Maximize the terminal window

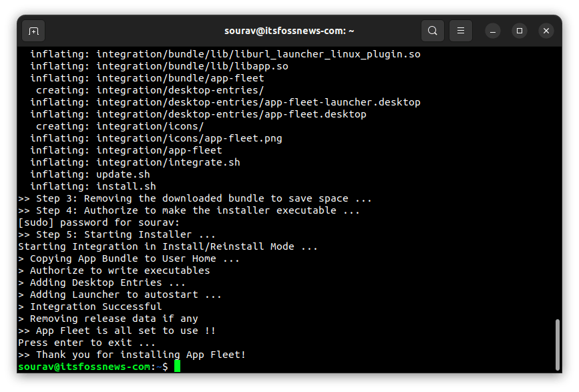click(x=520, y=31)
